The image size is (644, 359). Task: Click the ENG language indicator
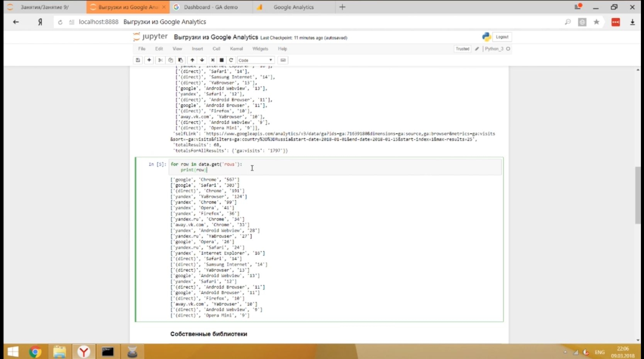tap(600, 352)
